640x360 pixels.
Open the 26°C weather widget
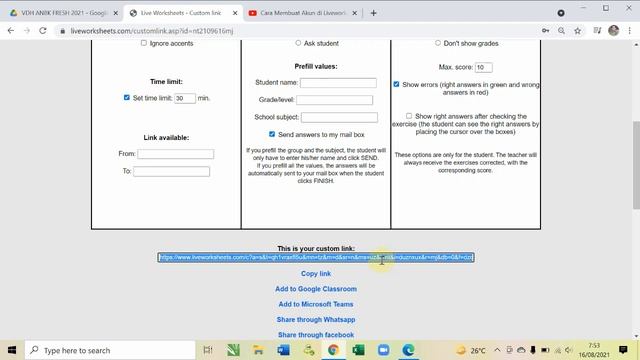pos(471,350)
